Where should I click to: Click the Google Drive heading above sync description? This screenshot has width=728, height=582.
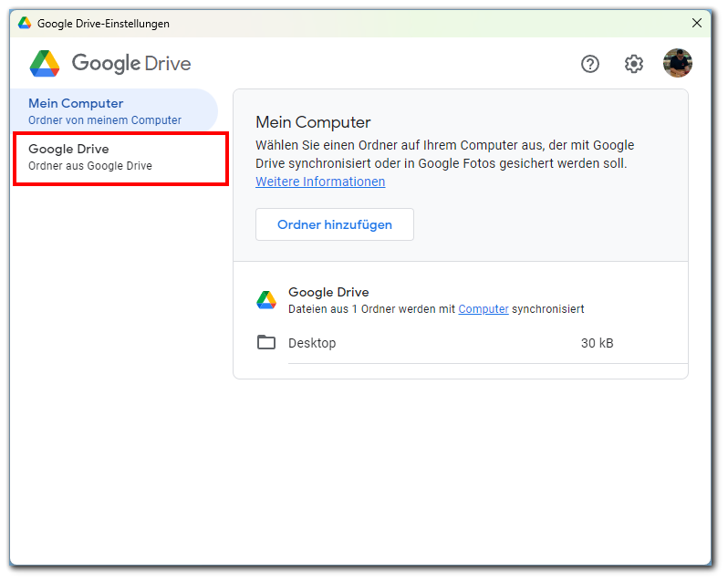(328, 293)
